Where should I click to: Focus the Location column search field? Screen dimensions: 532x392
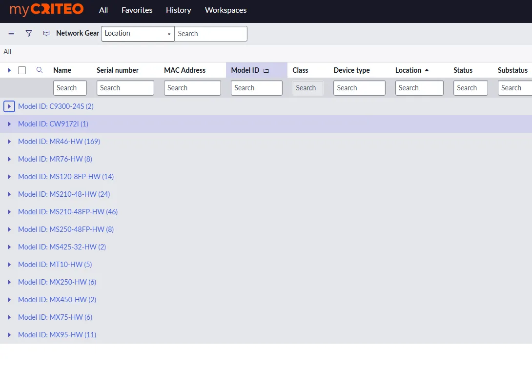[x=419, y=88]
